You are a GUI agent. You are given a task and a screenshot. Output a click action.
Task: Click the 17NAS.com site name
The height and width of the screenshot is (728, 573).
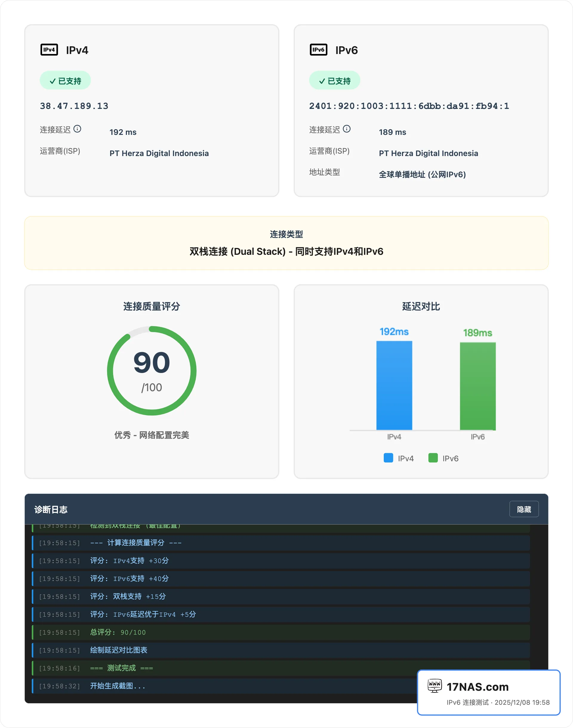click(x=478, y=687)
